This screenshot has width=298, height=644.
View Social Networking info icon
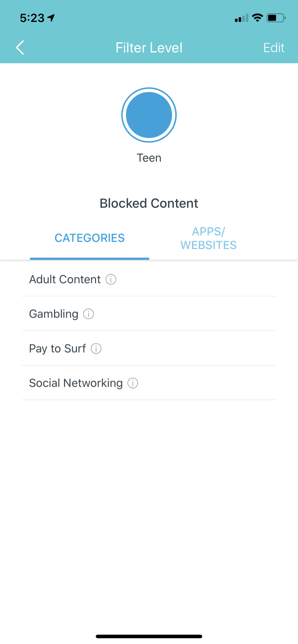[x=133, y=383]
